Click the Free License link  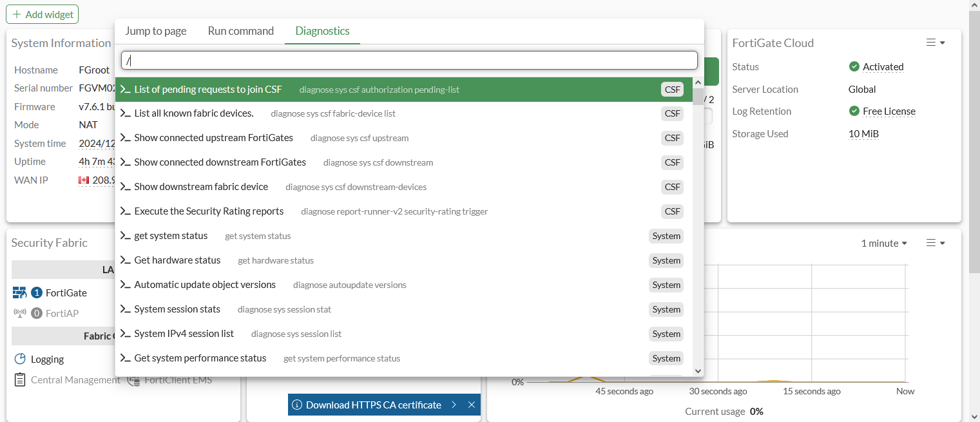pyautogui.click(x=889, y=111)
